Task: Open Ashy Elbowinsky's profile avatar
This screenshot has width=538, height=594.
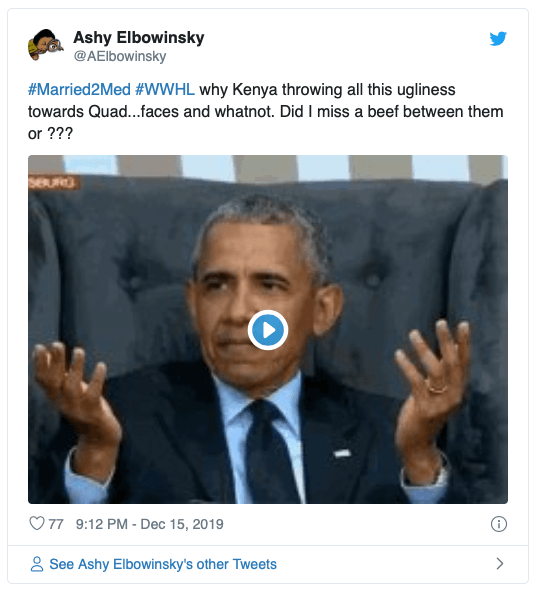Action: point(45,45)
